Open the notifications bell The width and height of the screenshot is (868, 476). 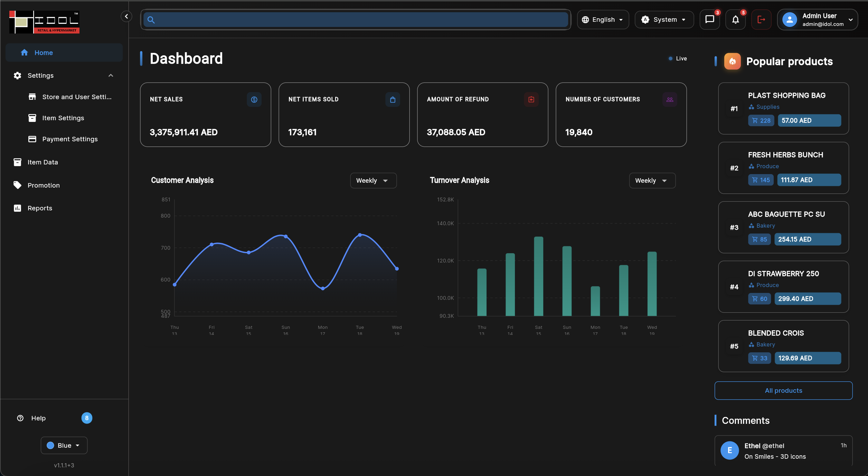[x=735, y=20]
